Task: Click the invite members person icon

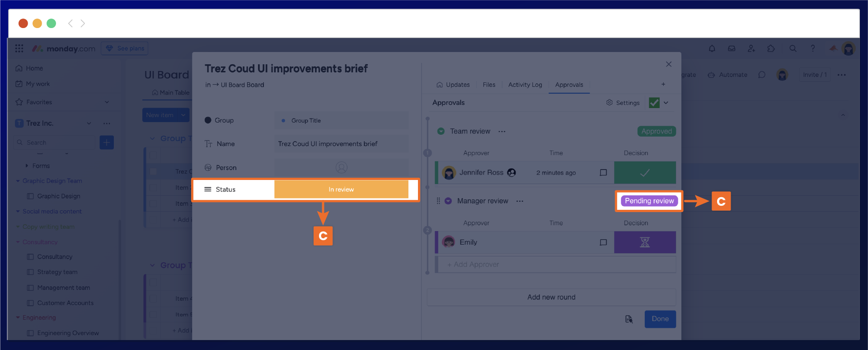Action: coord(751,48)
